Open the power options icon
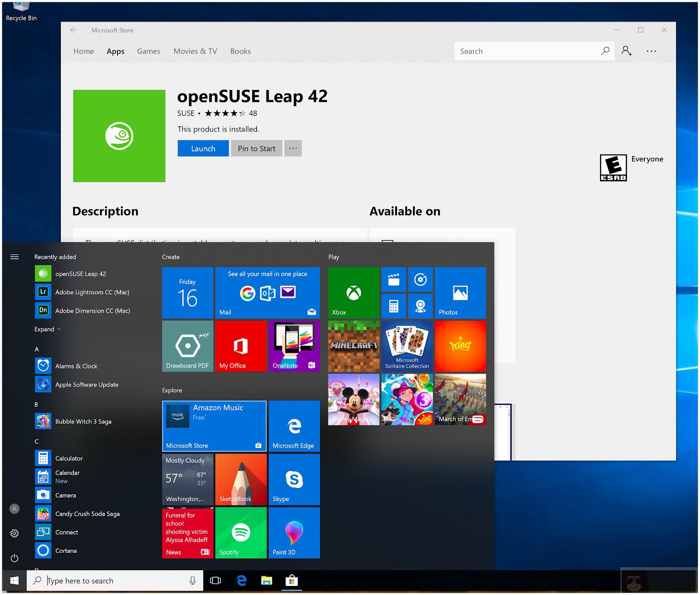This screenshot has height=595, width=700. point(14,558)
